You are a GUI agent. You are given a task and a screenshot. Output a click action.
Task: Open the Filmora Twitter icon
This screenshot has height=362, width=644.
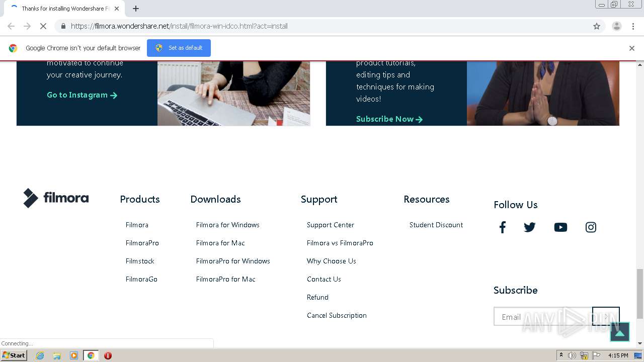click(530, 227)
